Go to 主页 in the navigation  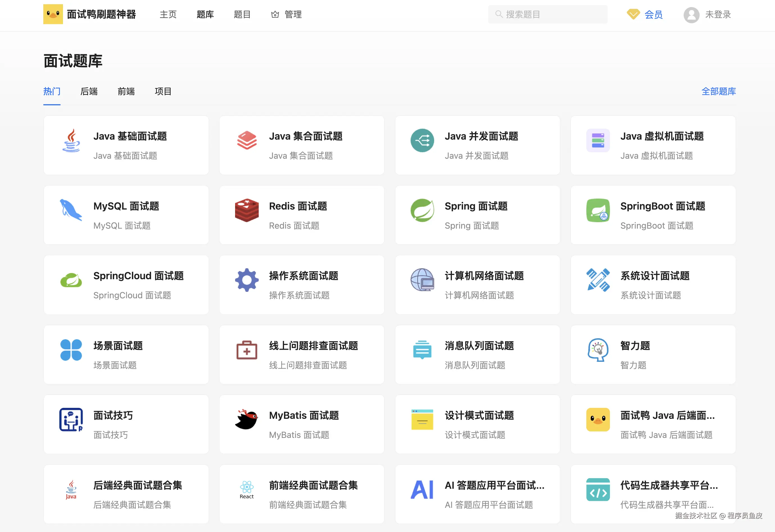(x=168, y=14)
